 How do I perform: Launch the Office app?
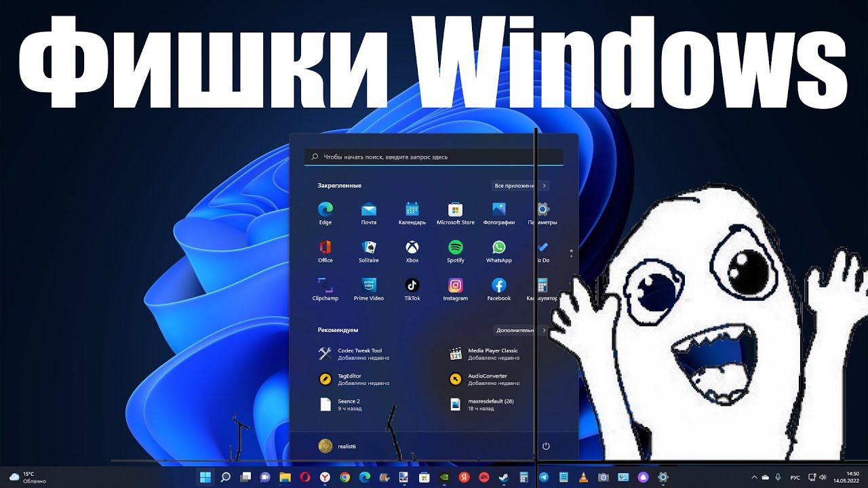tap(325, 251)
